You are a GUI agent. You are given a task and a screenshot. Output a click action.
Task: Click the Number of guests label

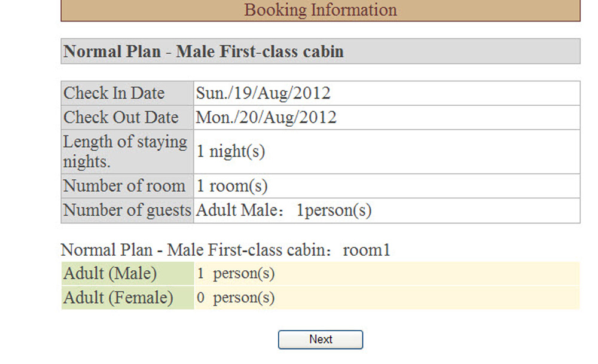click(x=127, y=210)
